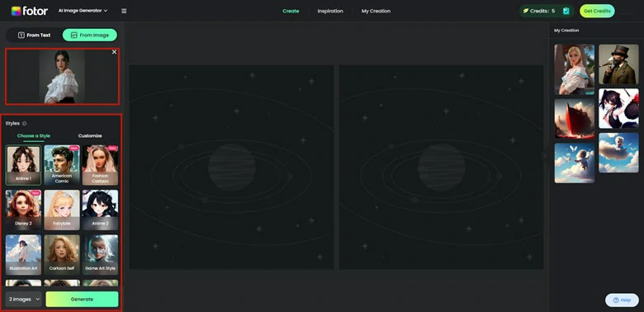
Task: Select the Anime 1 style
Action: [x=23, y=165]
